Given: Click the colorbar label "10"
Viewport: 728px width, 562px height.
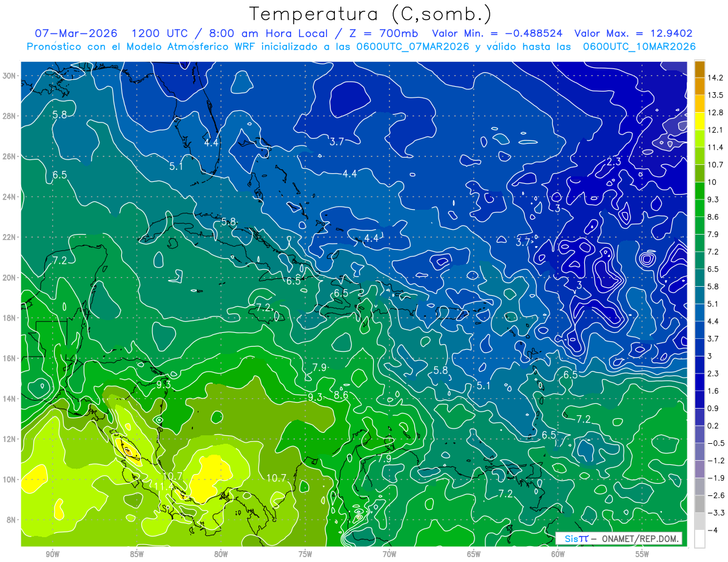Looking at the screenshot, I should [713, 182].
